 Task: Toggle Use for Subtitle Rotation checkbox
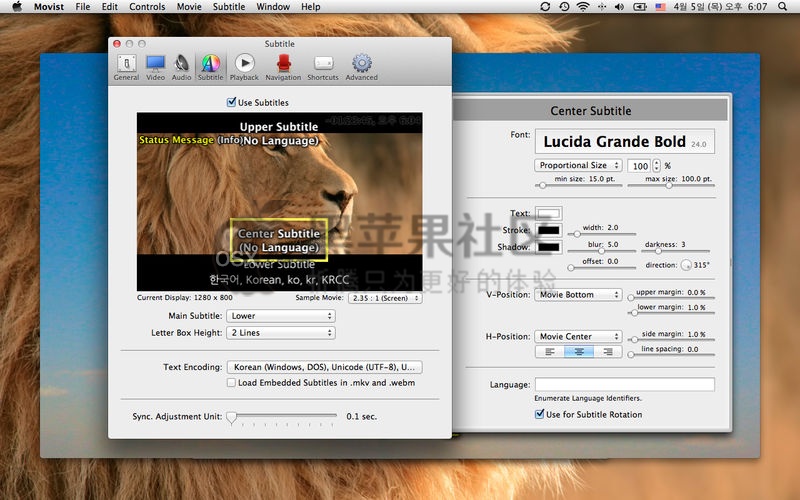click(539, 414)
